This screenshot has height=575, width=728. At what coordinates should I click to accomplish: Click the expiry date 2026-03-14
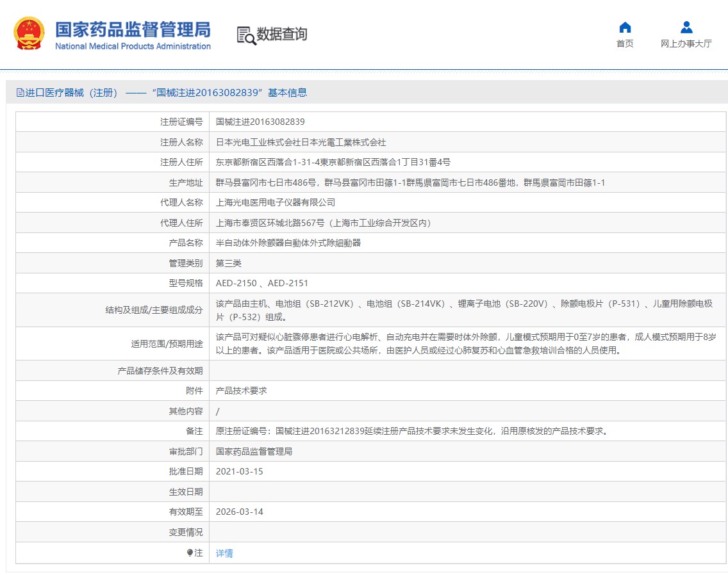240,512
